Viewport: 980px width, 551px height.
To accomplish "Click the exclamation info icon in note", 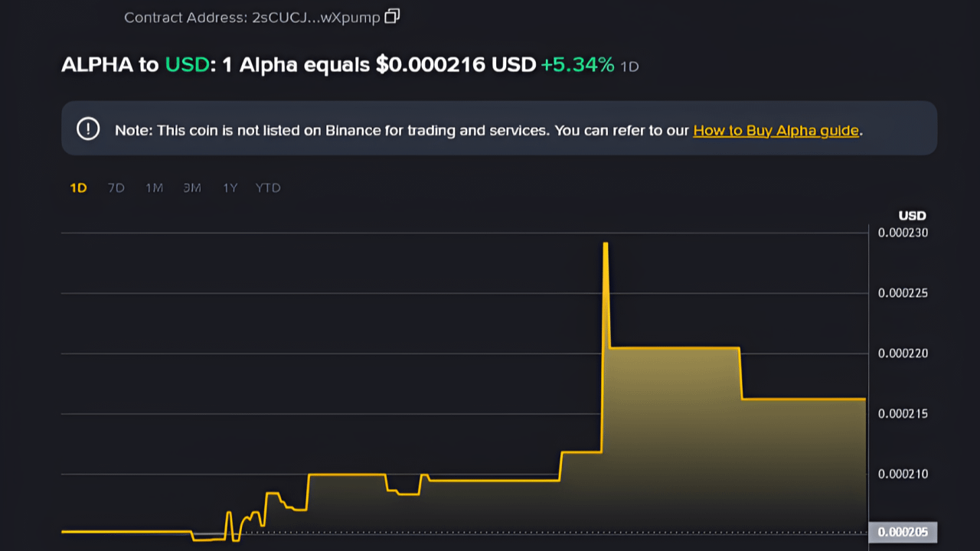I will 88,129.
